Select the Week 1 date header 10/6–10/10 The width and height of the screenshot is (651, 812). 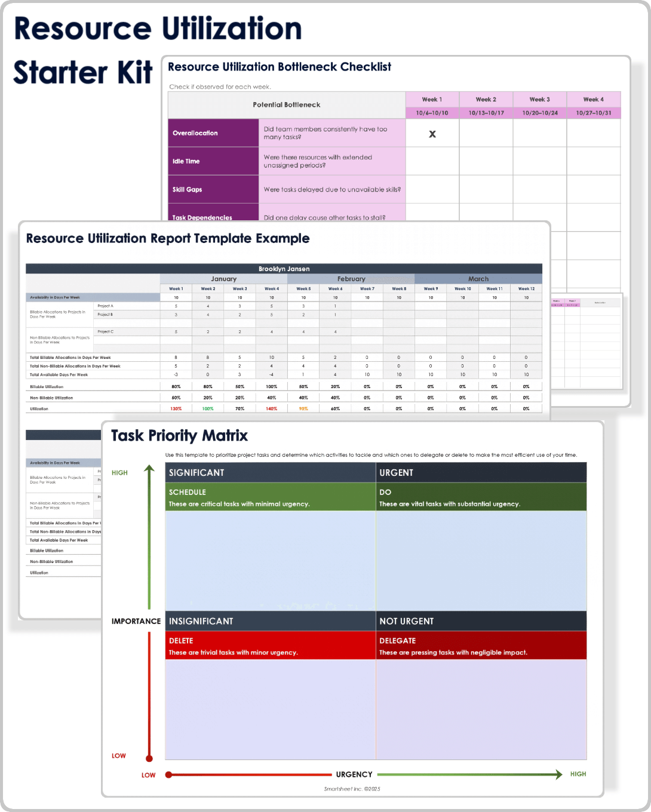pyautogui.click(x=432, y=113)
